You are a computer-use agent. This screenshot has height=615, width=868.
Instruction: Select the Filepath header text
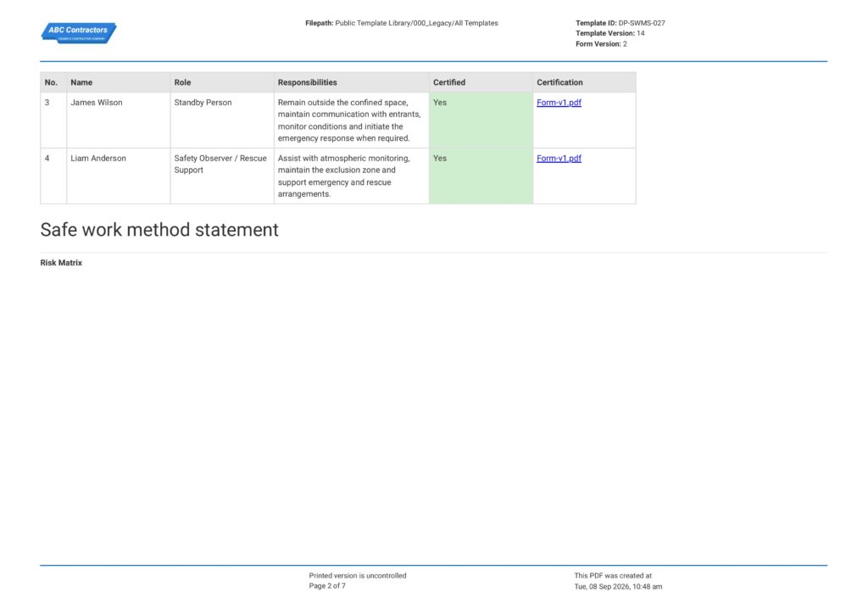(x=401, y=23)
